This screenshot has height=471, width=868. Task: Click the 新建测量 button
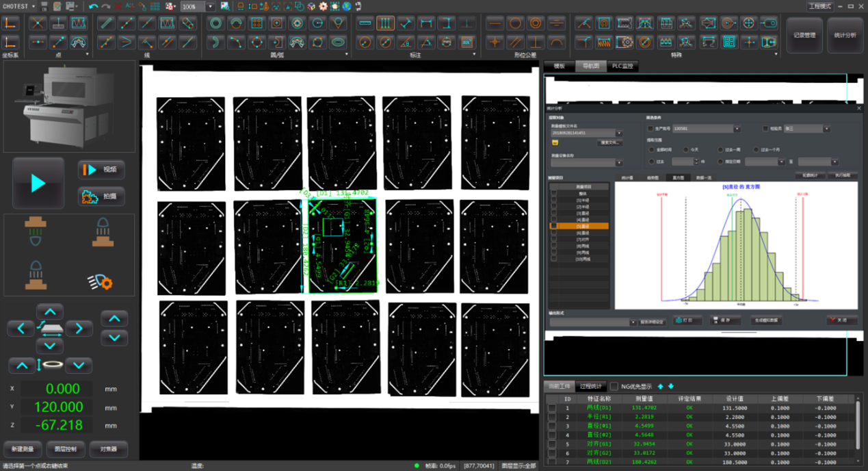pos(23,449)
